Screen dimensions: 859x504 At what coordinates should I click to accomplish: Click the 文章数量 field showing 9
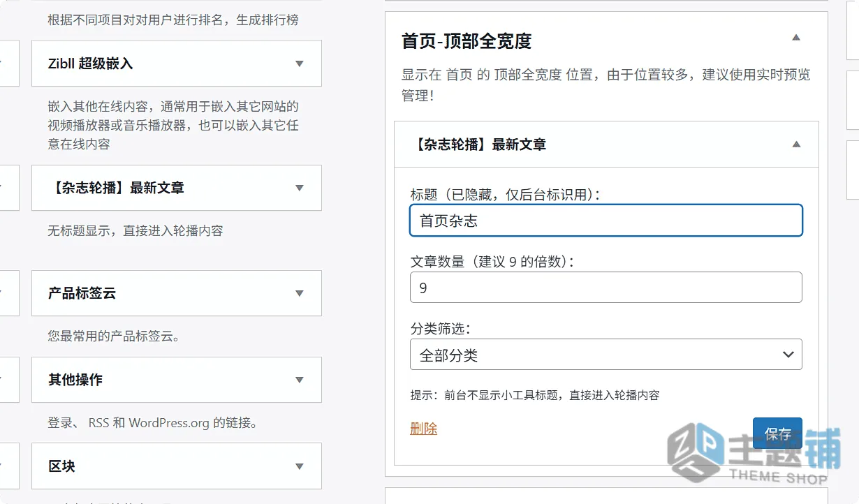tap(606, 288)
